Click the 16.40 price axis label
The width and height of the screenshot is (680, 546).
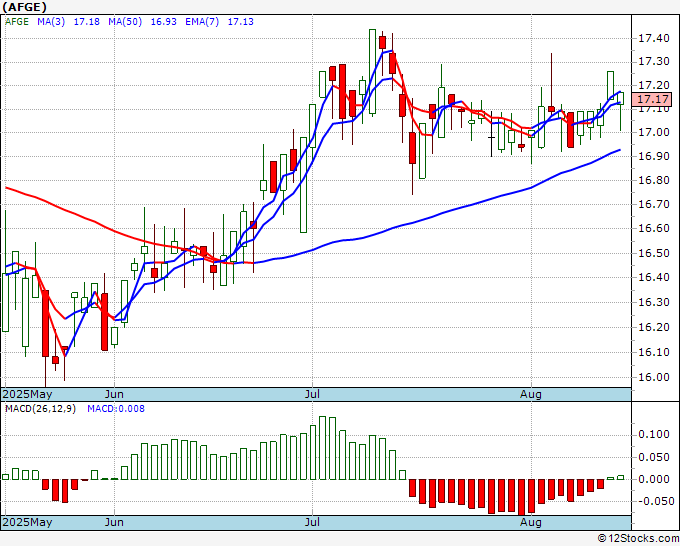pos(654,277)
